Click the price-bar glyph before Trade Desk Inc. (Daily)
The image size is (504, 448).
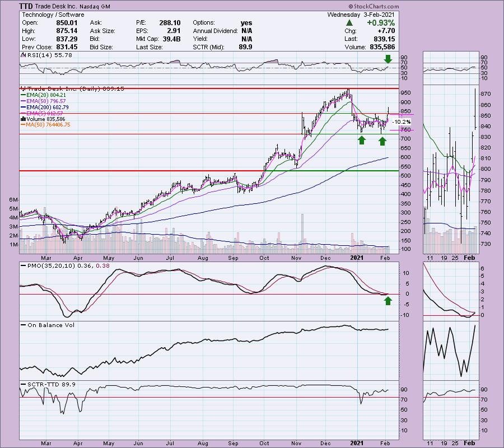tap(23, 88)
